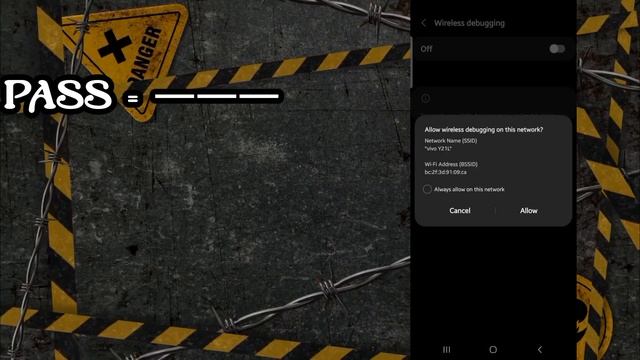Tap Cancel in the debugging dialog

tap(460, 211)
